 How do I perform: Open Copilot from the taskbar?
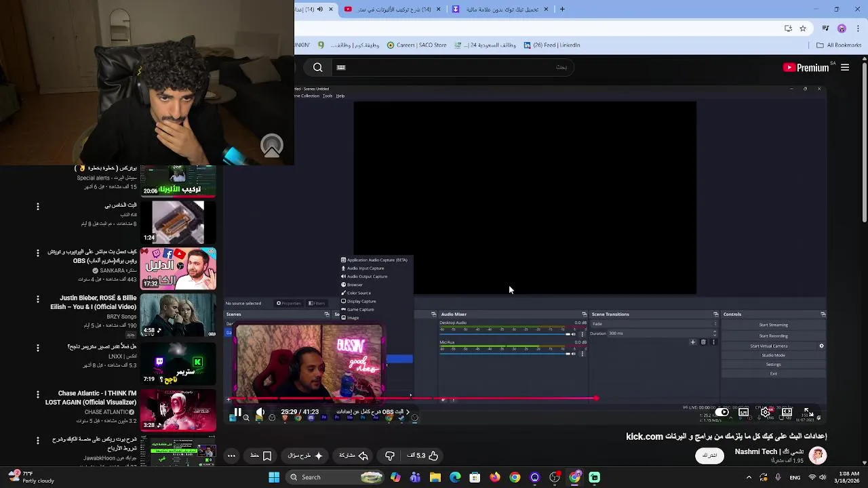pyautogui.click(x=395, y=477)
